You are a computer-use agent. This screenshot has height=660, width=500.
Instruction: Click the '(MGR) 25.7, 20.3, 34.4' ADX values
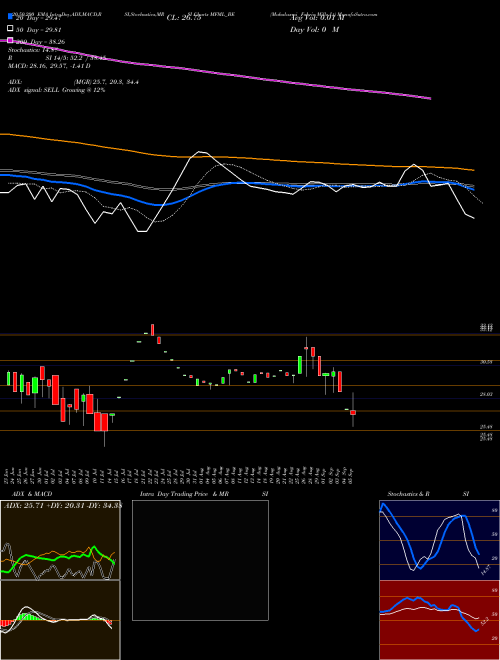(106, 82)
